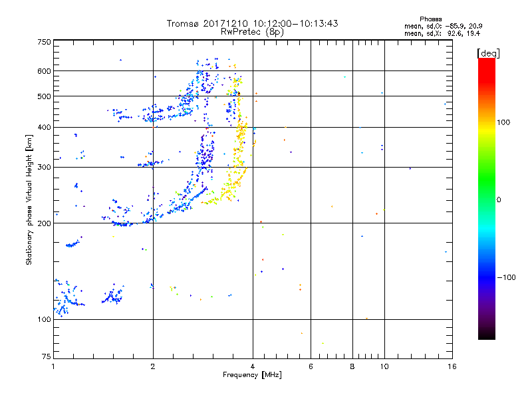
Task: Click the x-axis tick label '16'
Action: coord(452,366)
